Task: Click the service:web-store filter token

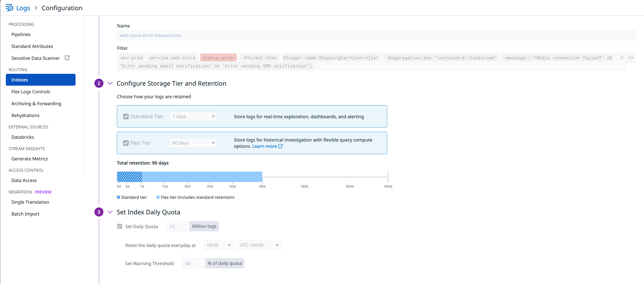Action: click(x=172, y=58)
